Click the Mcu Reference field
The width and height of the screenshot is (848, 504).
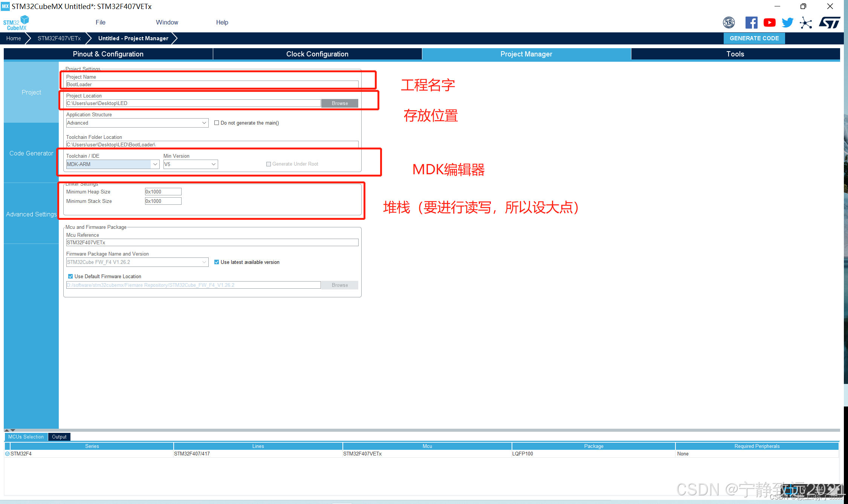click(x=212, y=242)
